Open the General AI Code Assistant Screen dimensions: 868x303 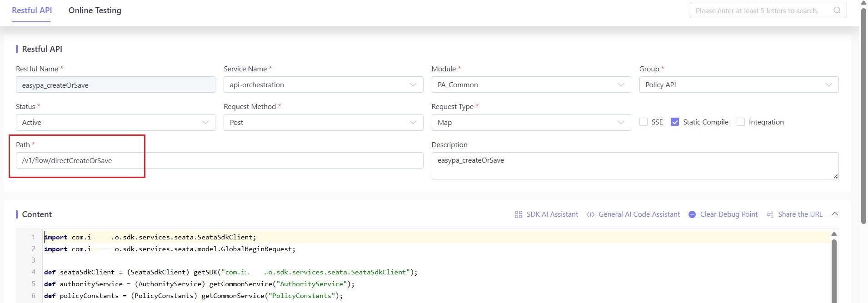click(633, 214)
